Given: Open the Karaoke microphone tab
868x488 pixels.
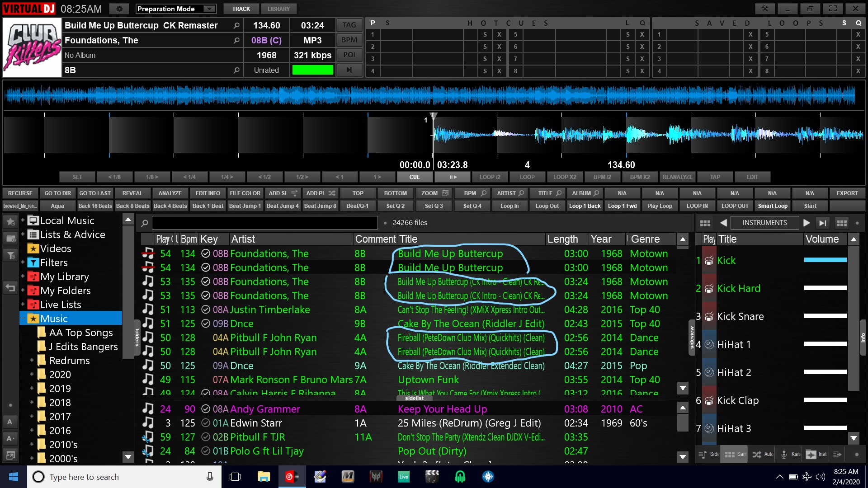Looking at the screenshot, I should point(790,454).
